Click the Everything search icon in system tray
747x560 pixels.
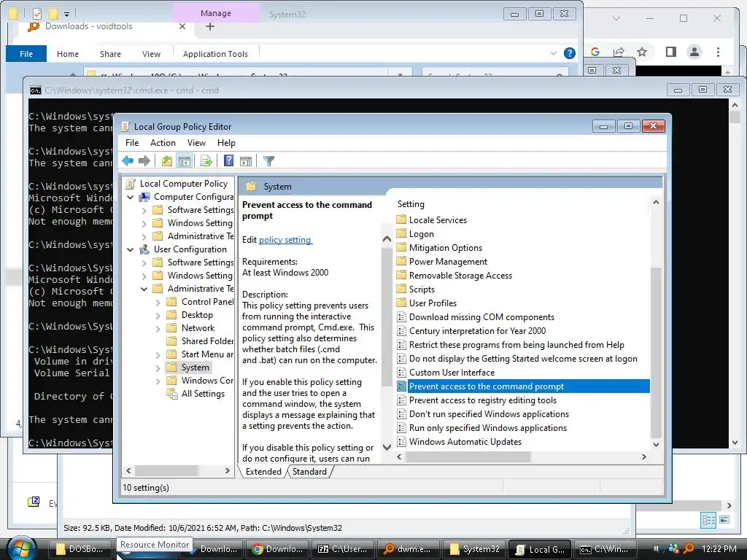point(689,548)
